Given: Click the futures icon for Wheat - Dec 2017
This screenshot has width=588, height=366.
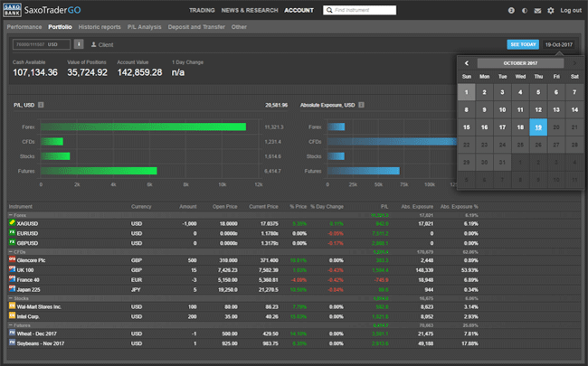Looking at the screenshot, I should click(12, 332).
